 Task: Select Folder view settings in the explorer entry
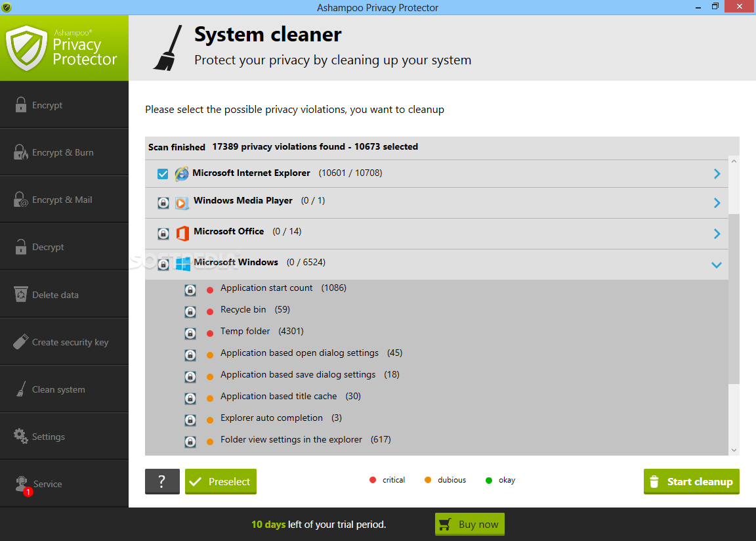point(306,440)
